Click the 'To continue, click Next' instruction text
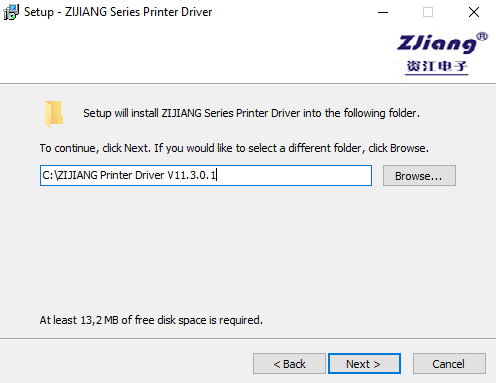Screen dimensions: 496x383 pyautogui.click(x=234, y=148)
